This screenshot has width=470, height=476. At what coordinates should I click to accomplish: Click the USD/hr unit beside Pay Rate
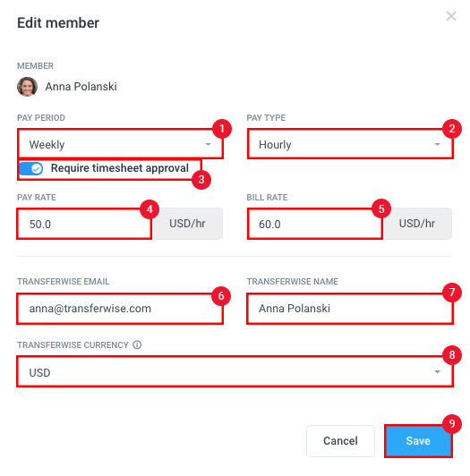tap(187, 224)
